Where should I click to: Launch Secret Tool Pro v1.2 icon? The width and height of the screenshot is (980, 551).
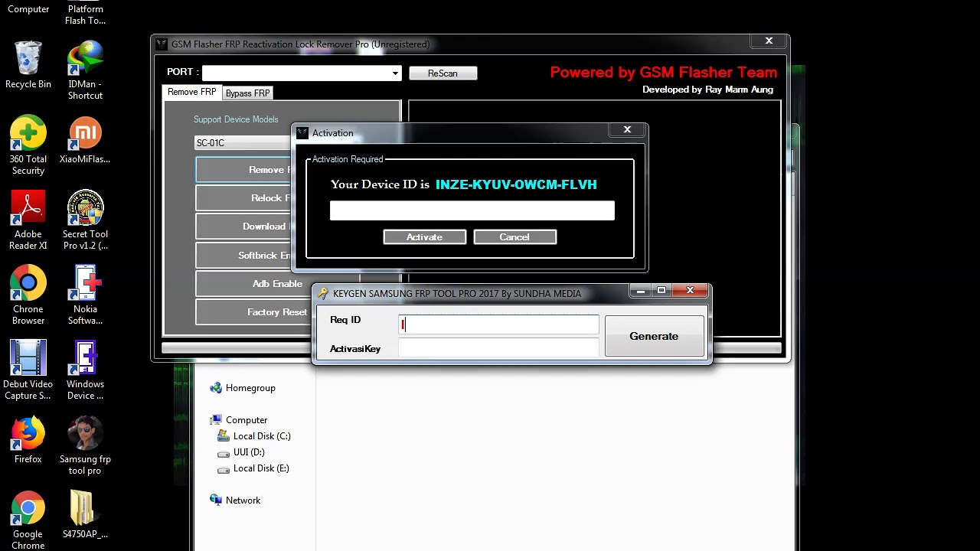coord(85,220)
